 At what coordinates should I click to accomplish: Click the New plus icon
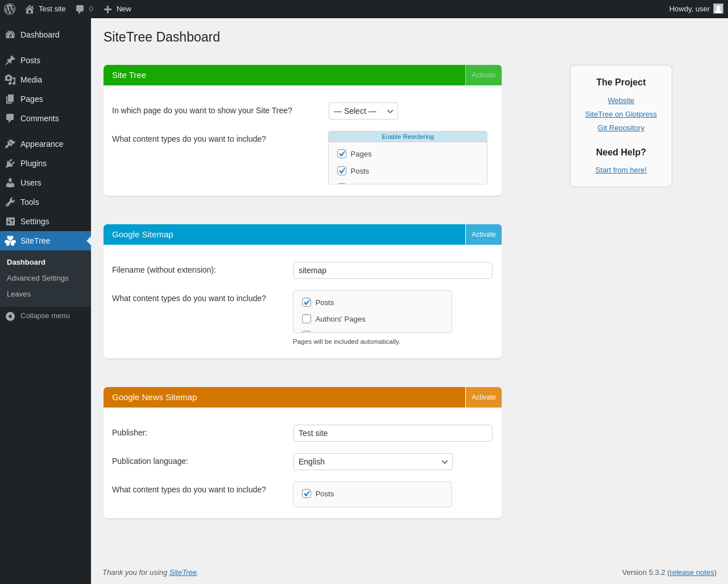pyautogui.click(x=107, y=9)
